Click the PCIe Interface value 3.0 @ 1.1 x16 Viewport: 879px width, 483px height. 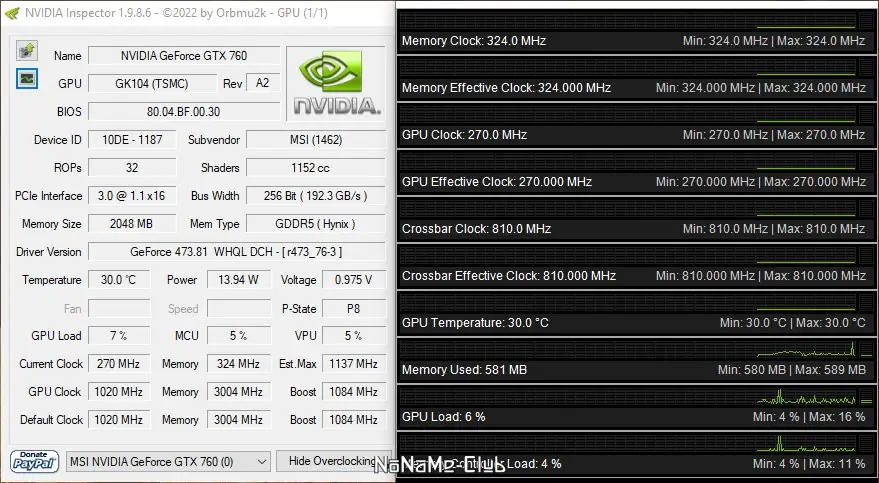coord(132,196)
